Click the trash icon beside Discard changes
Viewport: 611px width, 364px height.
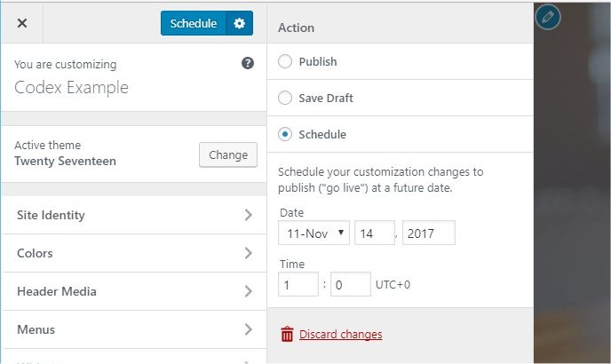tap(287, 335)
